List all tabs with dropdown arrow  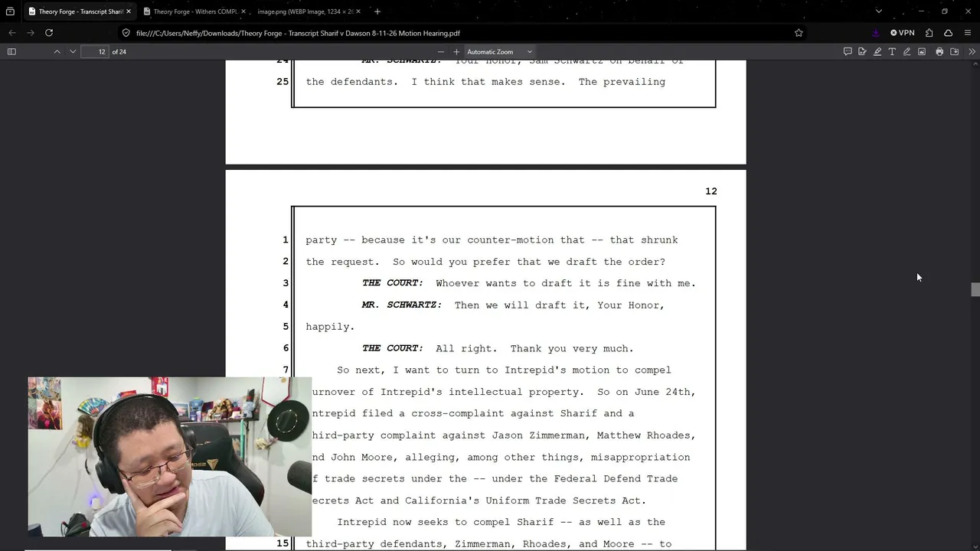[879, 11]
